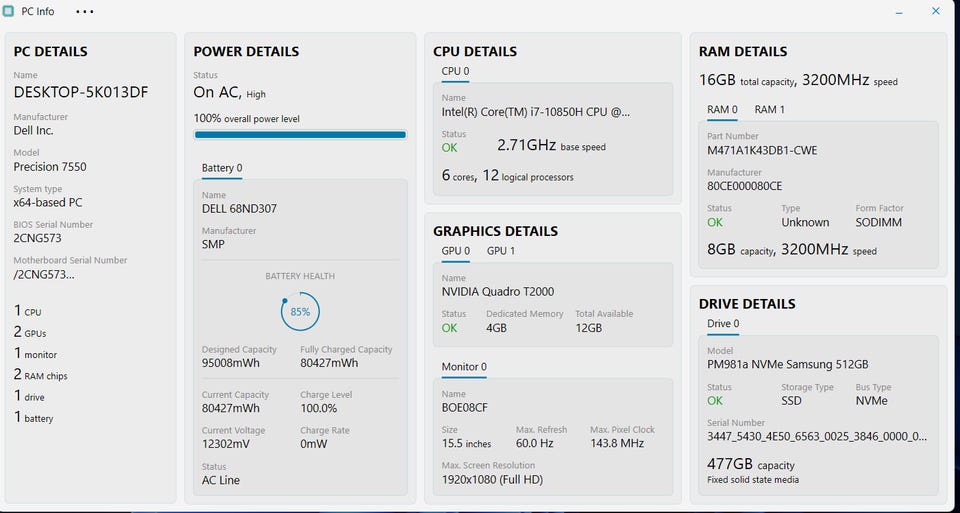Click the BIOS serial number 2CNG573

click(x=40, y=240)
